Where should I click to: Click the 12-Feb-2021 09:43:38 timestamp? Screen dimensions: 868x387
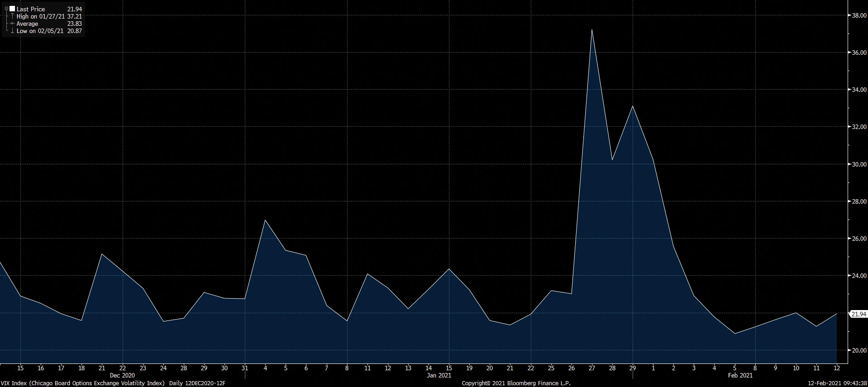click(837, 383)
